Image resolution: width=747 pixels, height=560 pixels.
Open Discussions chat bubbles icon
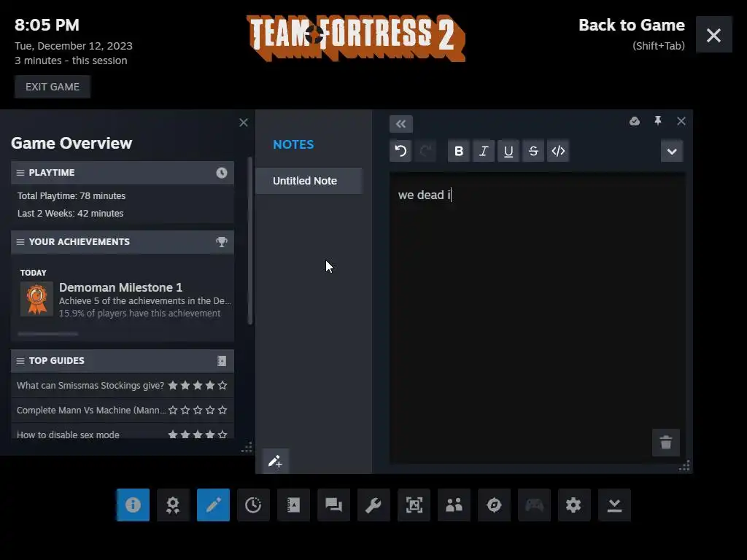333,505
